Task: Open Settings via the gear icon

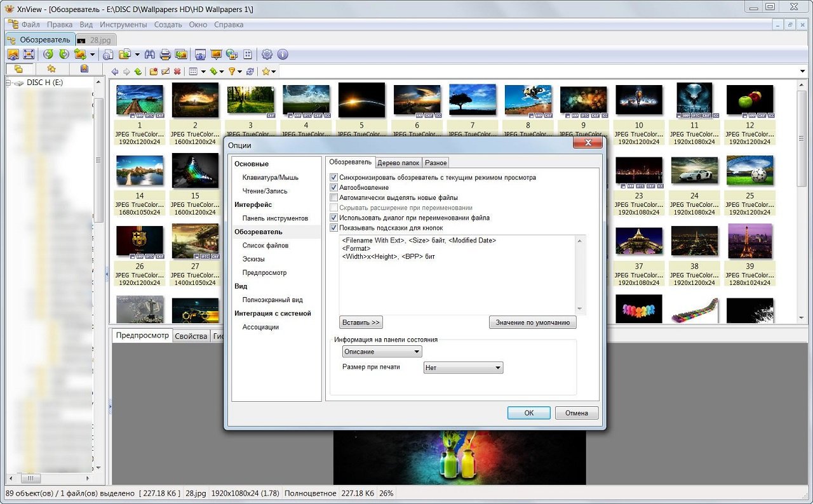Action: pos(267,55)
